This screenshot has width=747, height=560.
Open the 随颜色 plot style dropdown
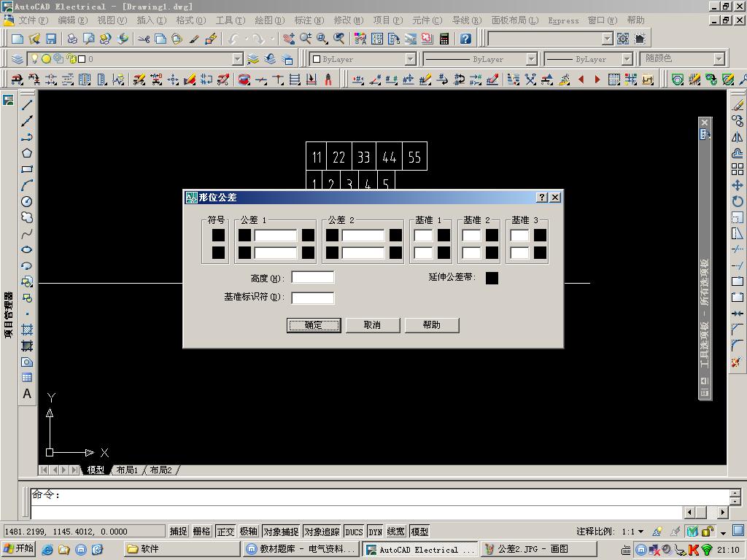coord(719,59)
